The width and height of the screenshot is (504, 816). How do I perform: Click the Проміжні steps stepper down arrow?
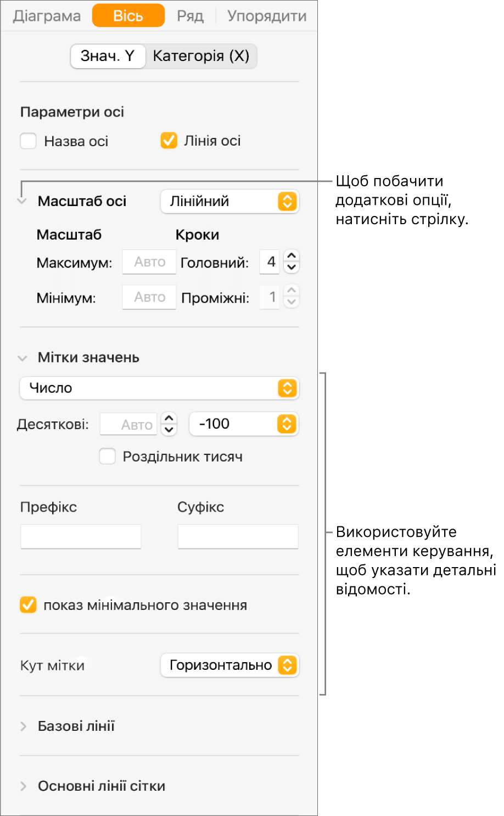click(292, 303)
